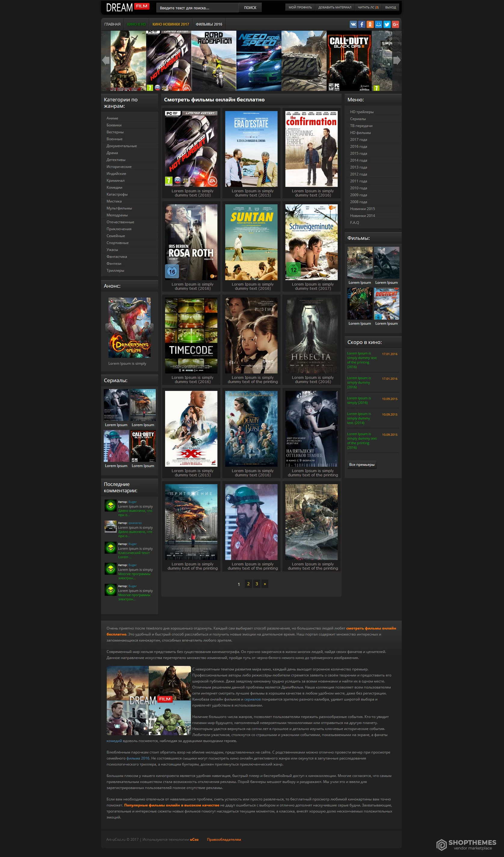The width and height of the screenshot is (504, 857).
Task: Click F.A.Q in right menu
Action: pyautogui.click(x=355, y=222)
